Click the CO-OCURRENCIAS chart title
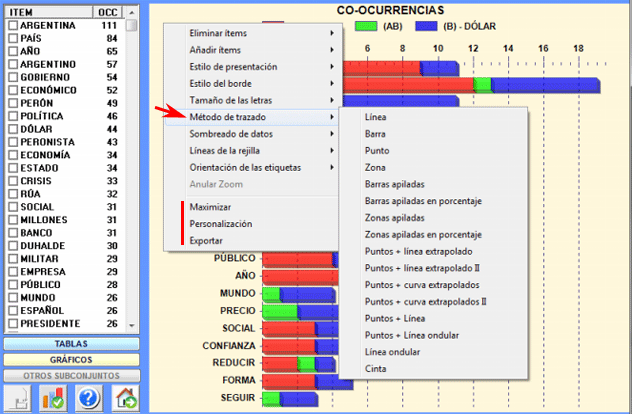The width and height of the screenshot is (632, 414). pos(390,10)
